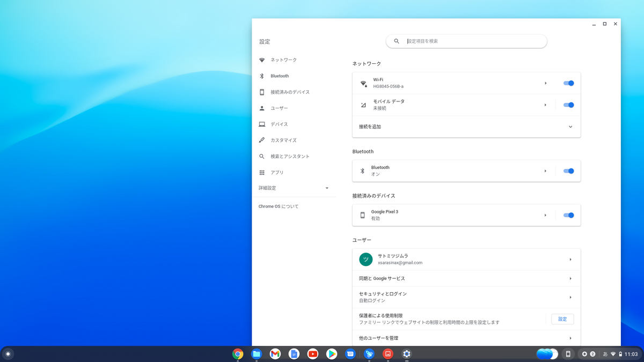
Task: Click the clock showing 11:03
Action: pyautogui.click(x=631, y=354)
